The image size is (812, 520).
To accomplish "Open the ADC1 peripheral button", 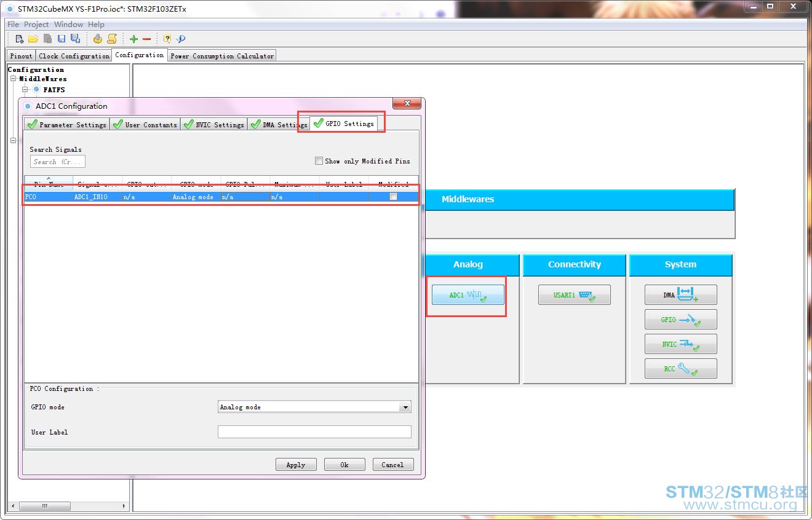I will click(x=468, y=295).
